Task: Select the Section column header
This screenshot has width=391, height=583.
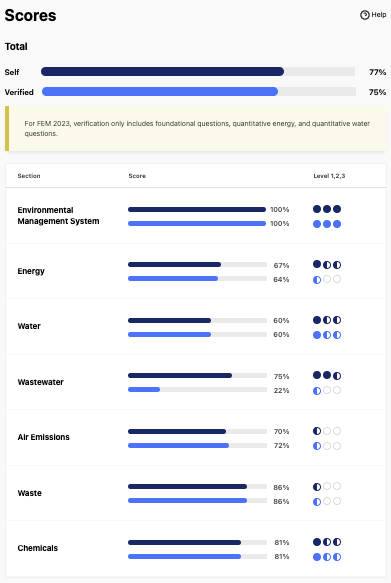Action: (x=29, y=176)
